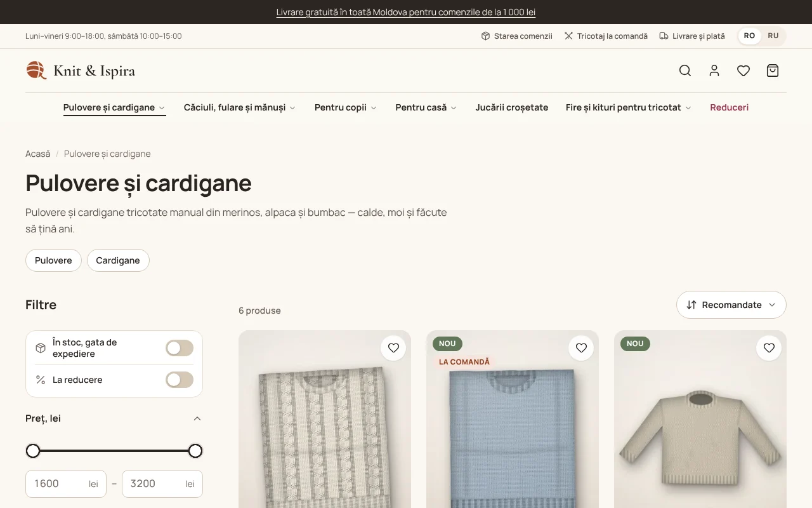The width and height of the screenshot is (812, 508).
Task: Add the beige sweater to favorites
Action: (x=769, y=348)
